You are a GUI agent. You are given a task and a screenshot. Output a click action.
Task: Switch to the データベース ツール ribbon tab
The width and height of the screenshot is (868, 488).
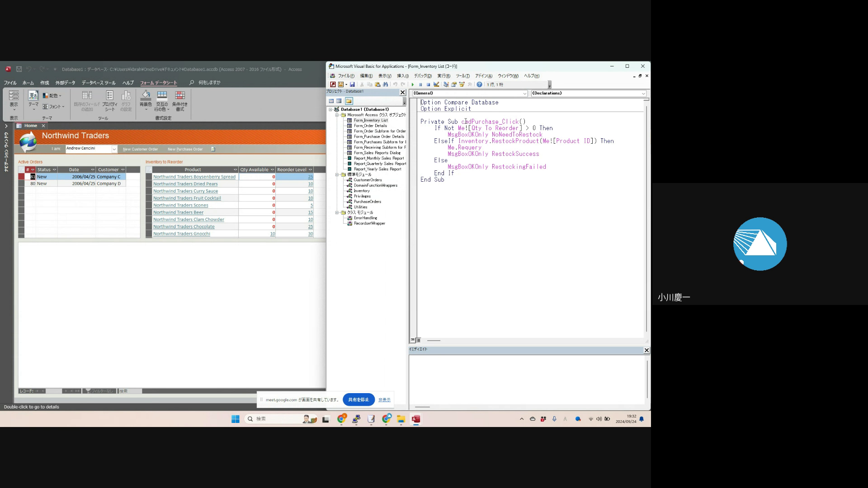point(99,83)
